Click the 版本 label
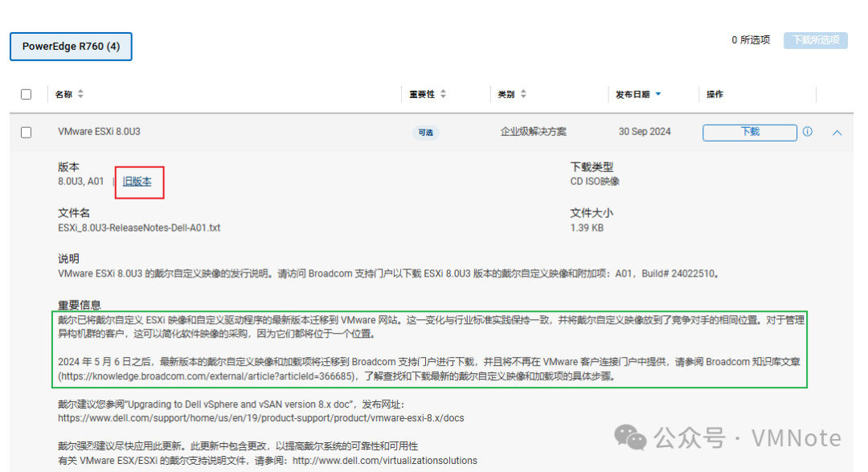This screenshot has height=472, width=868. 68,166
